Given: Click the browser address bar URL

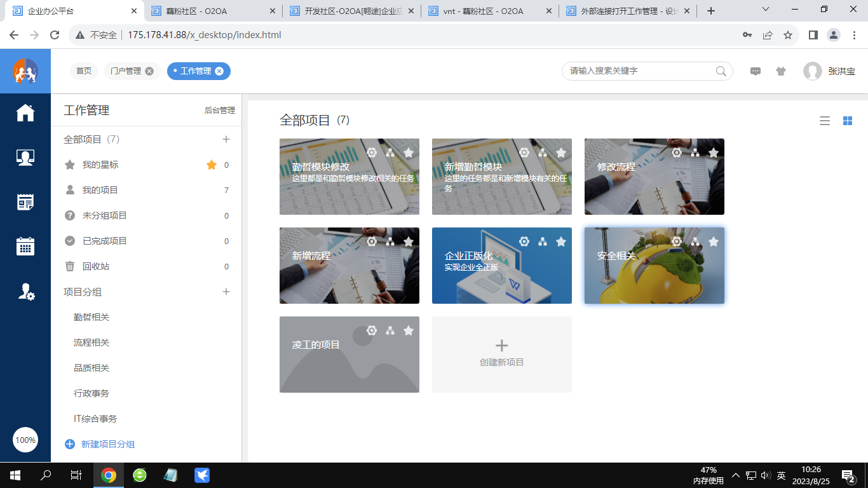Looking at the screenshot, I should 205,35.
